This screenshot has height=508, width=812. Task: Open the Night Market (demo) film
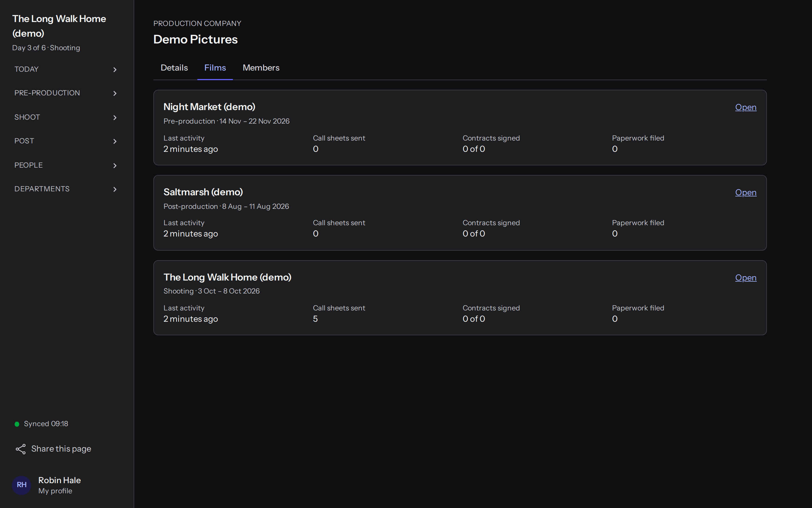pyautogui.click(x=745, y=107)
